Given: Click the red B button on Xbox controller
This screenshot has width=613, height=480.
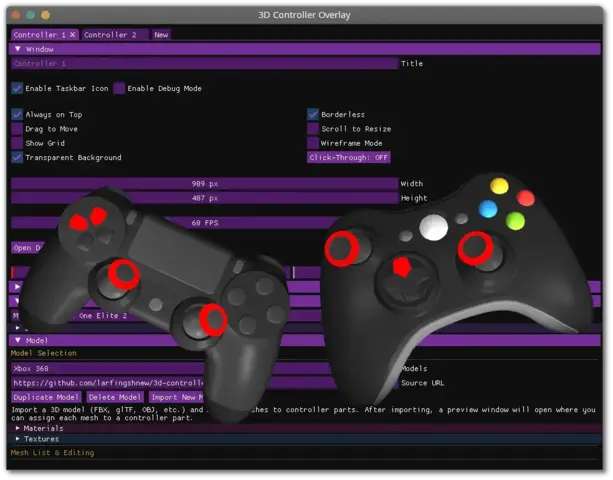Looking at the screenshot, I should (x=525, y=198).
